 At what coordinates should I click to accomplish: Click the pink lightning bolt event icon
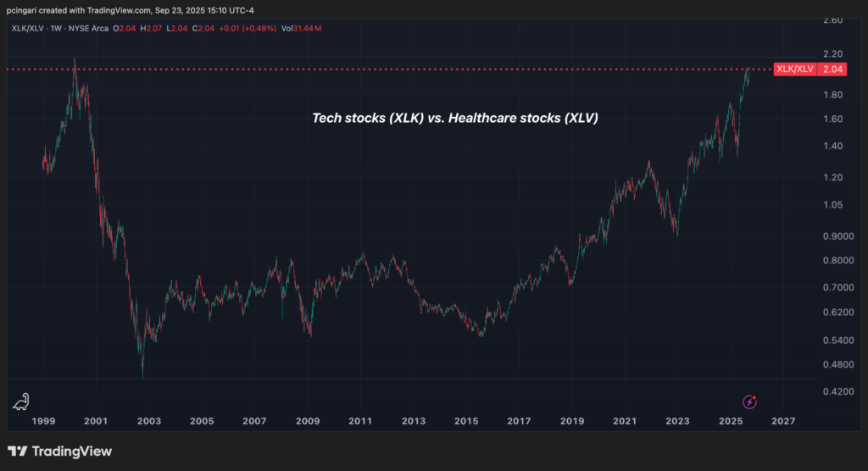(750, 402)
